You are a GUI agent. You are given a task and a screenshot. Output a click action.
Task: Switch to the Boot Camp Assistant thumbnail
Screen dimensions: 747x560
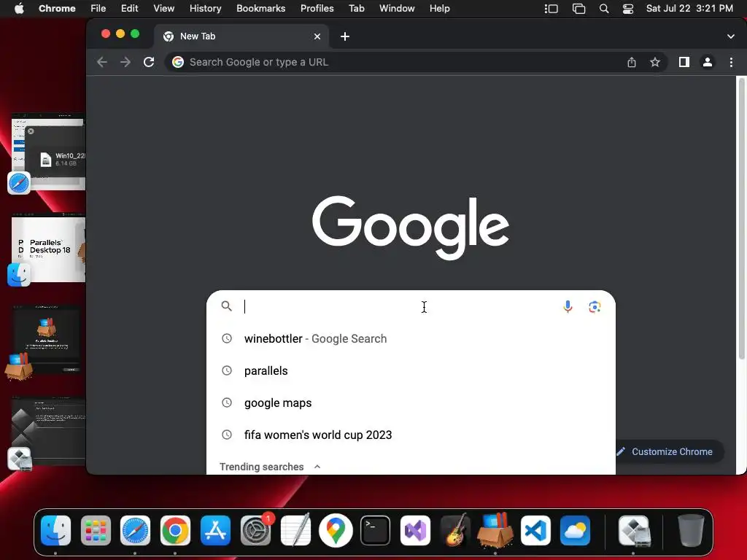coord(48,431)
